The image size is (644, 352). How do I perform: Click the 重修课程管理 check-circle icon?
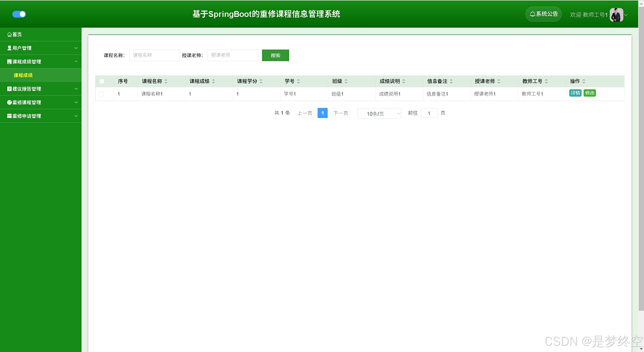10,102
